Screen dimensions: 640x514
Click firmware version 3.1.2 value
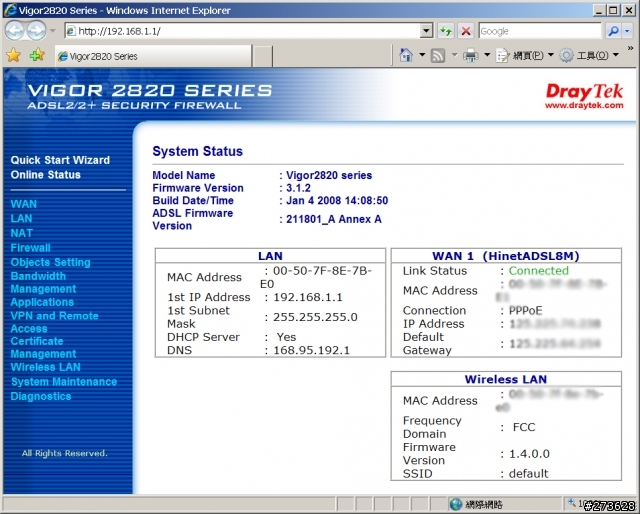click(298, 188)
